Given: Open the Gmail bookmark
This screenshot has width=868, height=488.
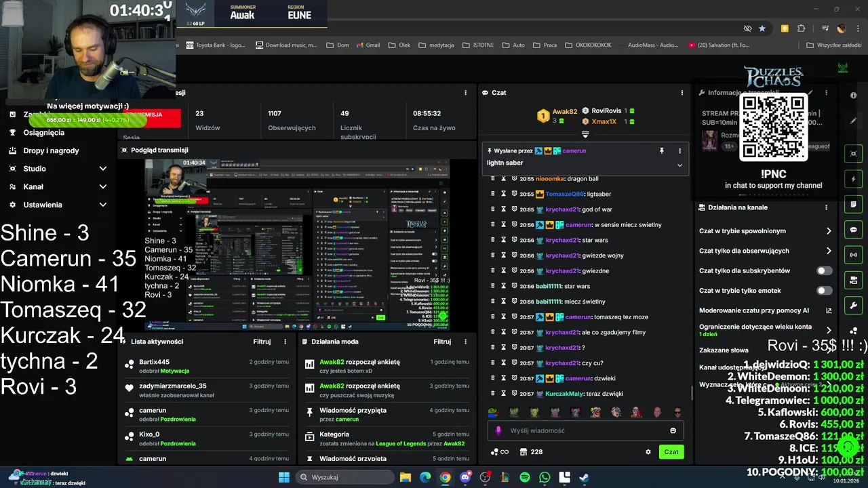Looking at the screenshot, I should (x=367, y=45).
